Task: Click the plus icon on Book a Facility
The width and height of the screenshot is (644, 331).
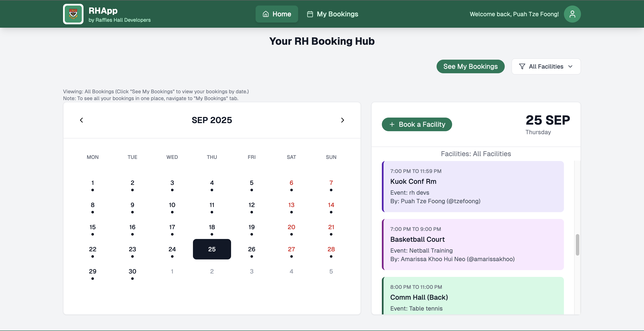Action: click(x=392, y=125)
